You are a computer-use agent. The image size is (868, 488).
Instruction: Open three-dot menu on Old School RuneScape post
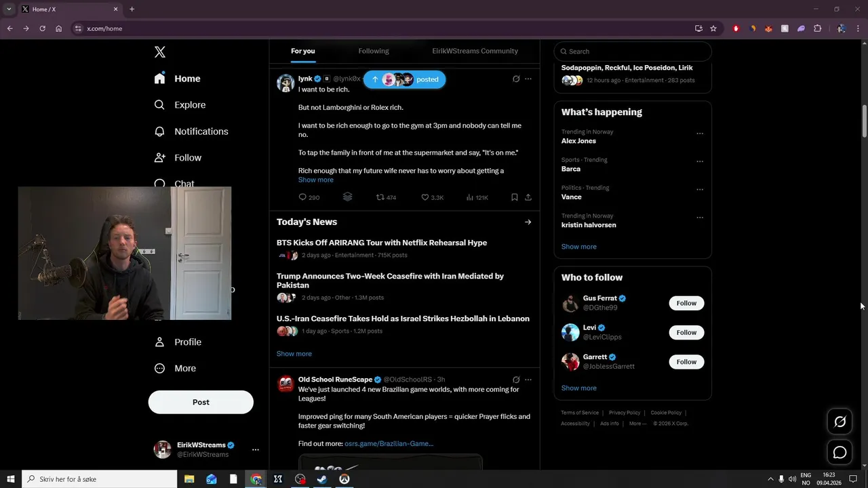tap(528, 380)
